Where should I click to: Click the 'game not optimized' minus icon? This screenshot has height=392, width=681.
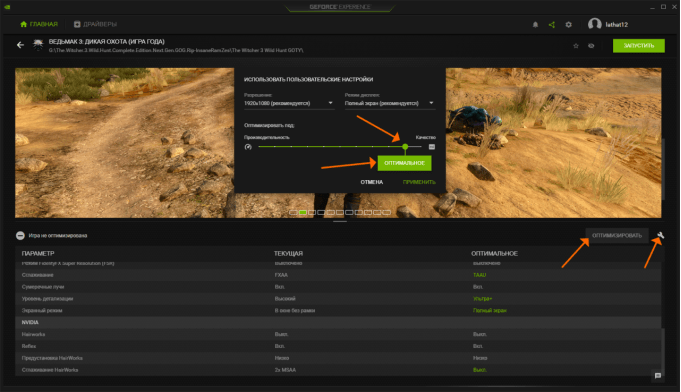click(20, 235)
